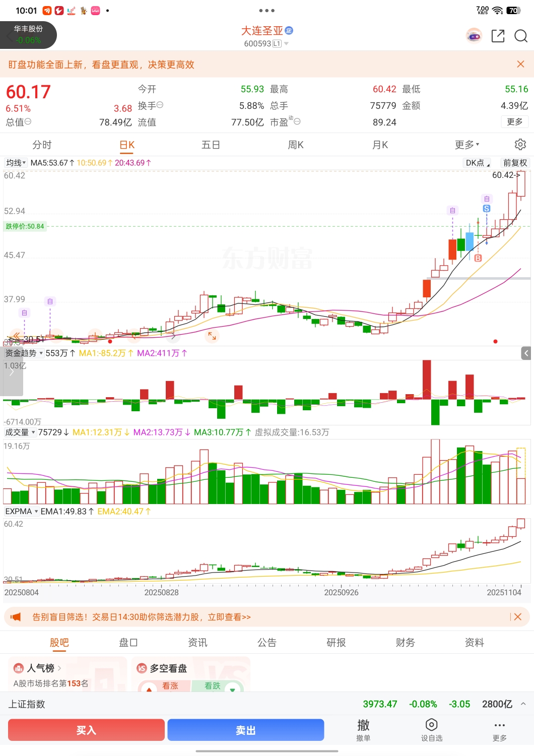Open the 更多 chart period dropdown
This screenshot has height=756, width=534.
click(x=467, y=145)
